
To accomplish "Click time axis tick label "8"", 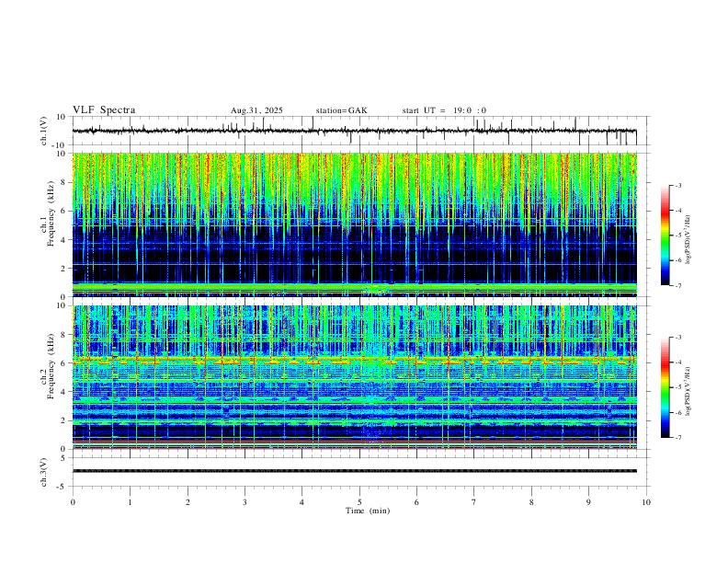I will coord(531,502).
